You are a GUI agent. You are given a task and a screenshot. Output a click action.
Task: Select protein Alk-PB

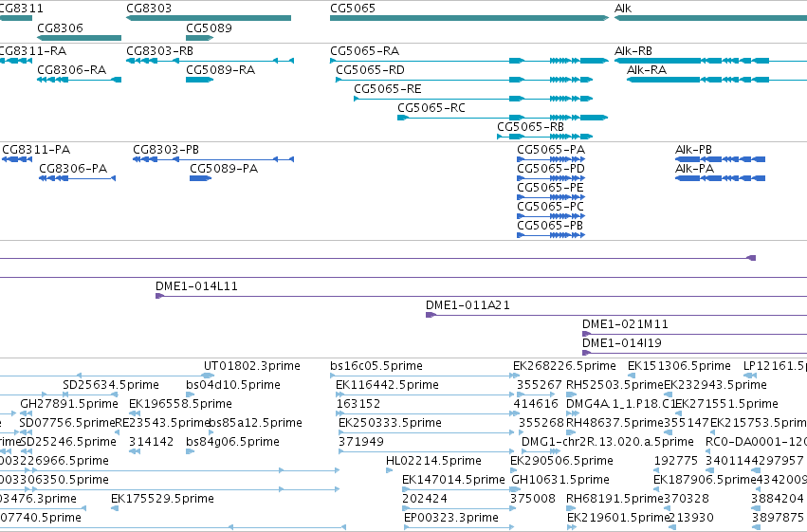(x=720, y=159)
